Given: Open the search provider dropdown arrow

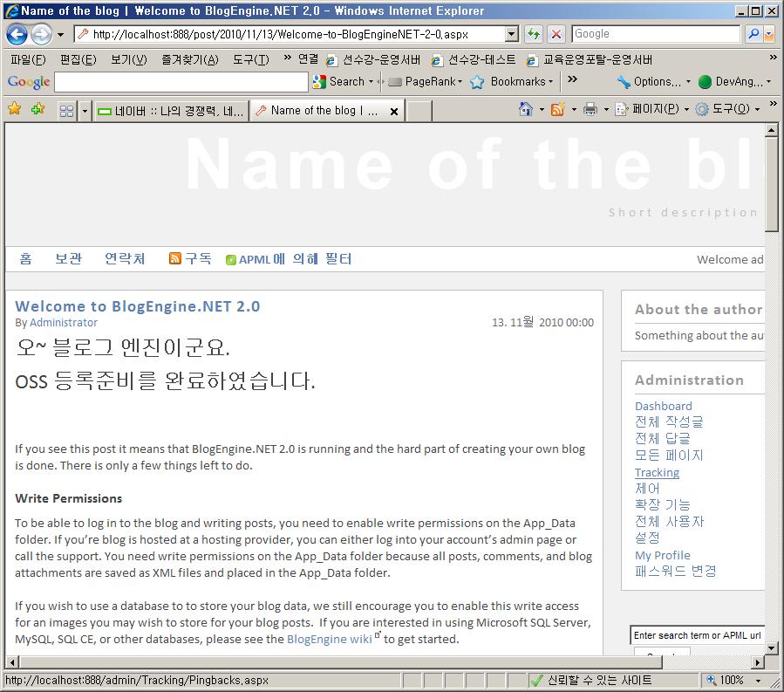Looking at the screenshot, I should [768, 33].
